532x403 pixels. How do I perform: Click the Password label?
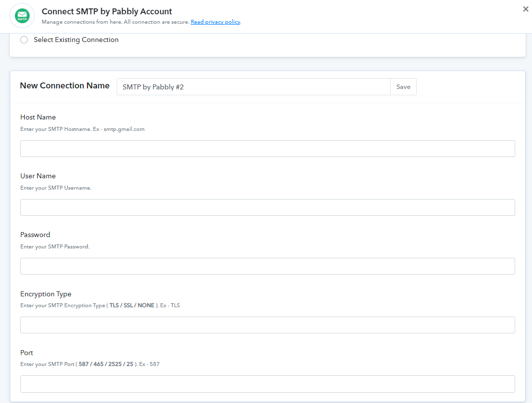tap(35, 235)
